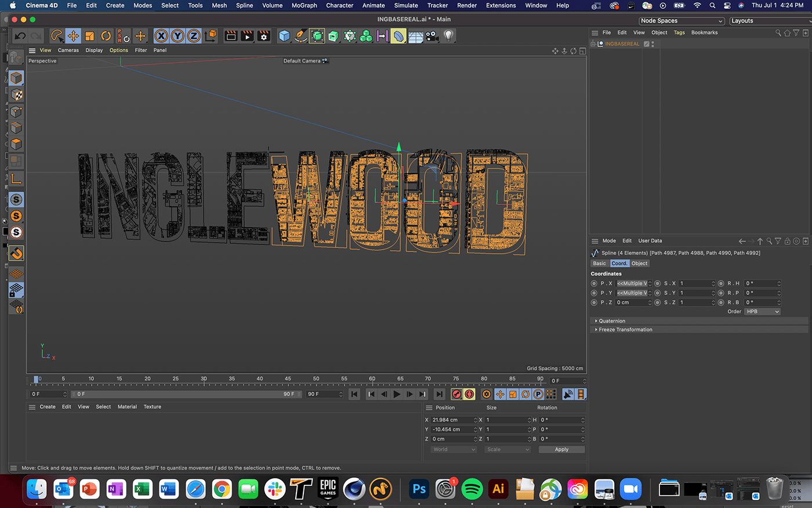
Task: Select the Spline Pen tool
Action: (x=300, y=36)
